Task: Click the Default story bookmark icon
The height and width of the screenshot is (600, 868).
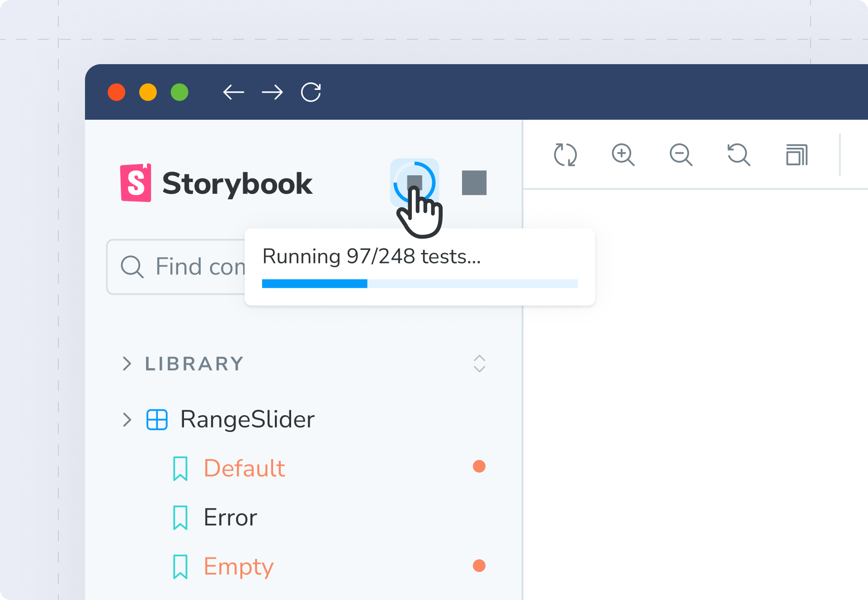Action: pyautogui.click(x=180, y=469)
